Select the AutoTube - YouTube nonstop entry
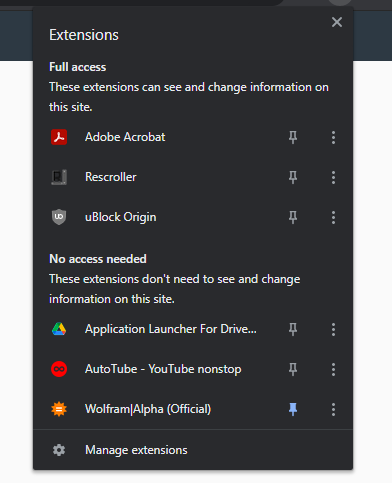Viewport: 392px width, 483px height. coord(163,369)
